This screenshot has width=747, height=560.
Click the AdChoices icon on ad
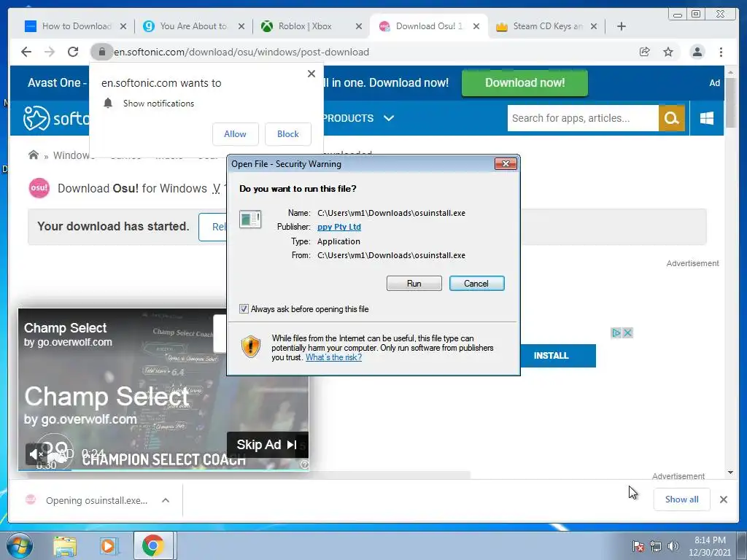click(x=616, y=332)
